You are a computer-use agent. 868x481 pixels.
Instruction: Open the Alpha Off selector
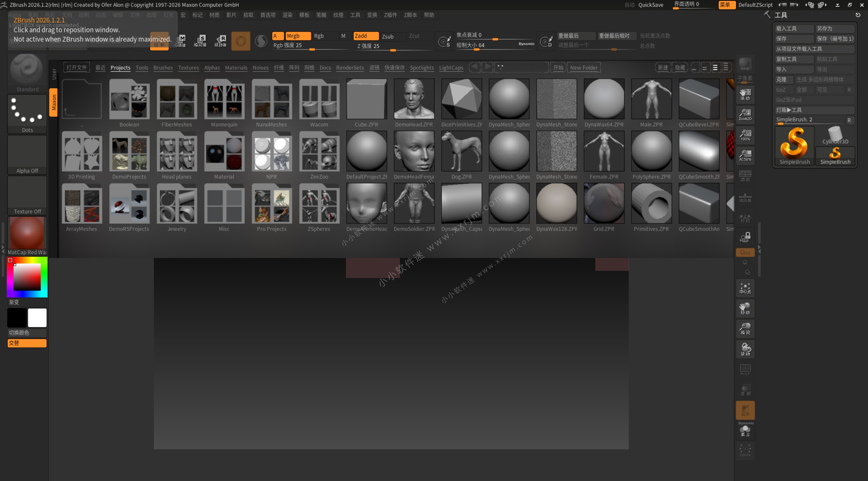tap(27, 154)
